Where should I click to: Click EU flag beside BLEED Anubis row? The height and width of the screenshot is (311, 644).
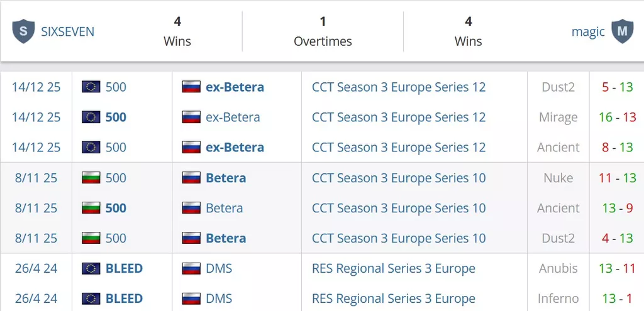pos(91,268)
